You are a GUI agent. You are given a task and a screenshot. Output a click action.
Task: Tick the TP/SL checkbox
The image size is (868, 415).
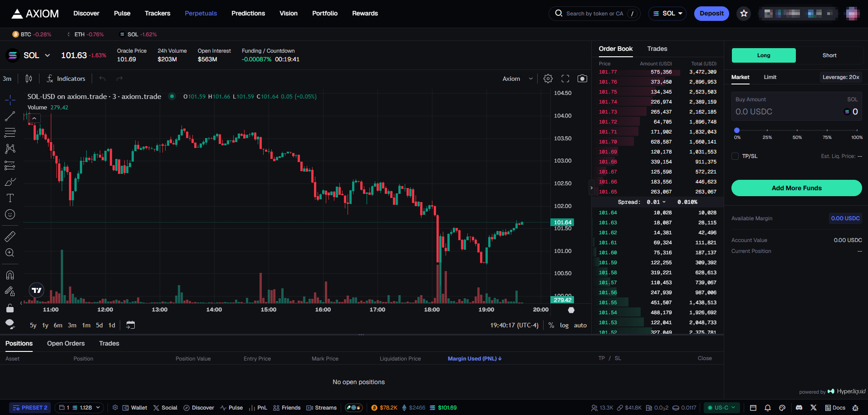click(735, 156)
